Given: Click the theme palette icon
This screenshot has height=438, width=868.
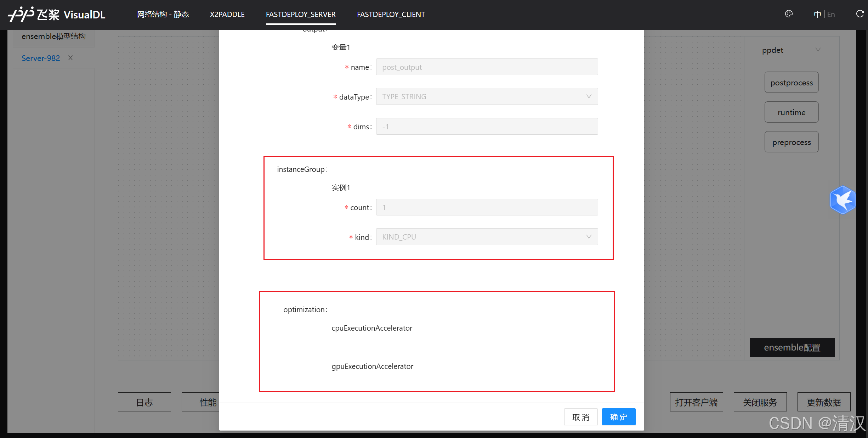Looking at the screenshot, I should [789, 14].
